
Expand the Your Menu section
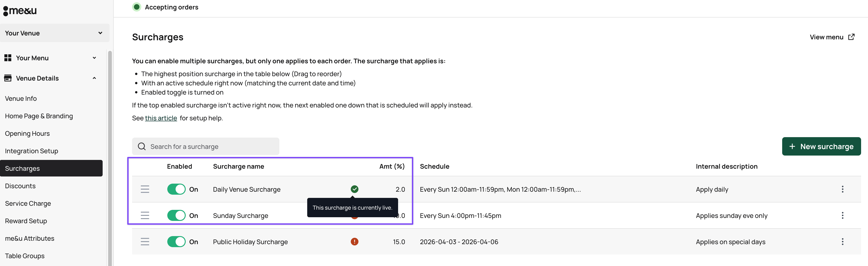click(51, 58)
